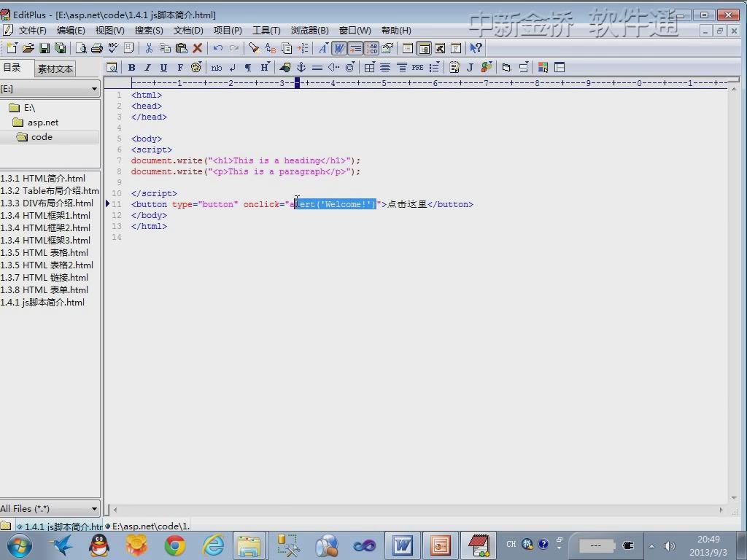Switch to the 目录 tab
The image size is (747, 560).
(12, 68)
